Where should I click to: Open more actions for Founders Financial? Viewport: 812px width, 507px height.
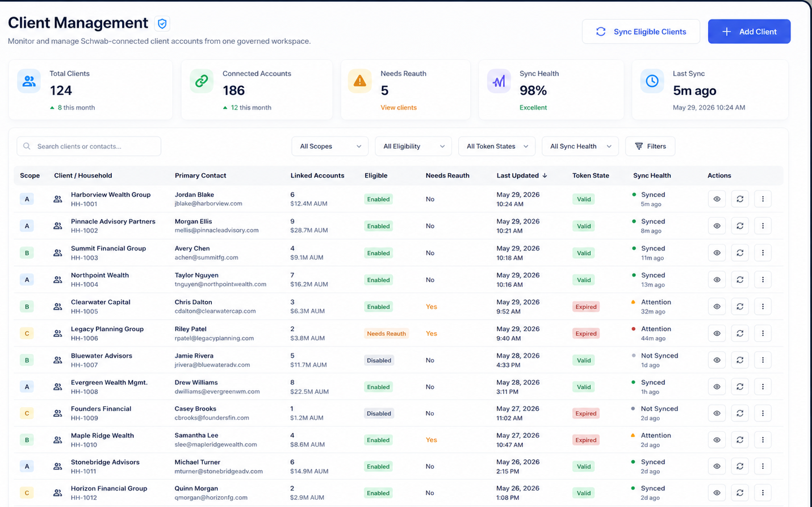(x=763, y=413)
